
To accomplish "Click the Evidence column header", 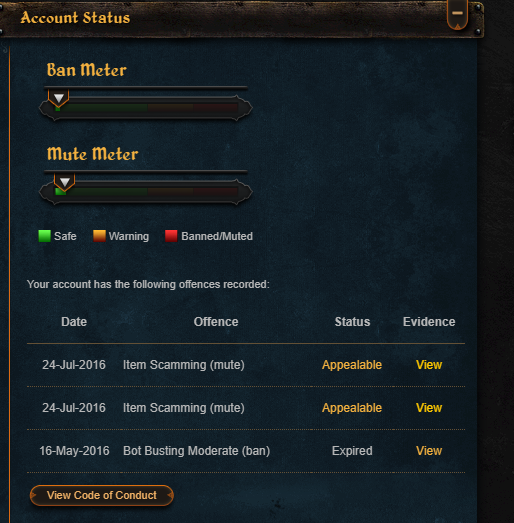I will (x=429, y=322).
